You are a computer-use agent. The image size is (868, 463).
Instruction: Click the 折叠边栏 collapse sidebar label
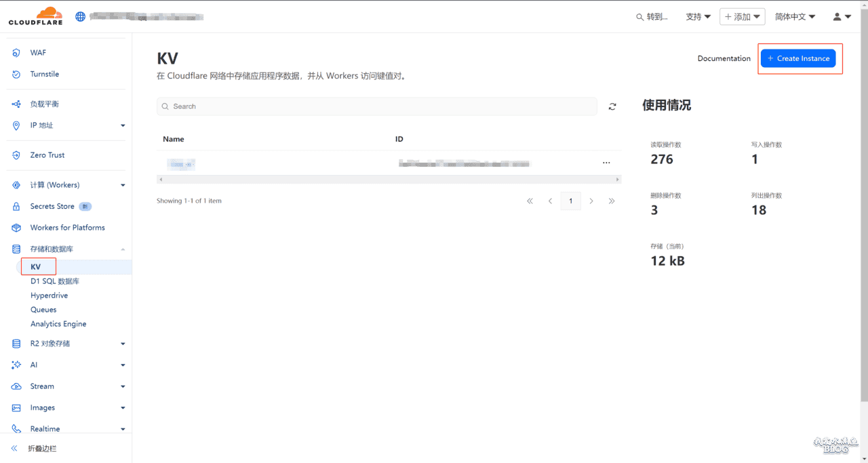point(42,449)
